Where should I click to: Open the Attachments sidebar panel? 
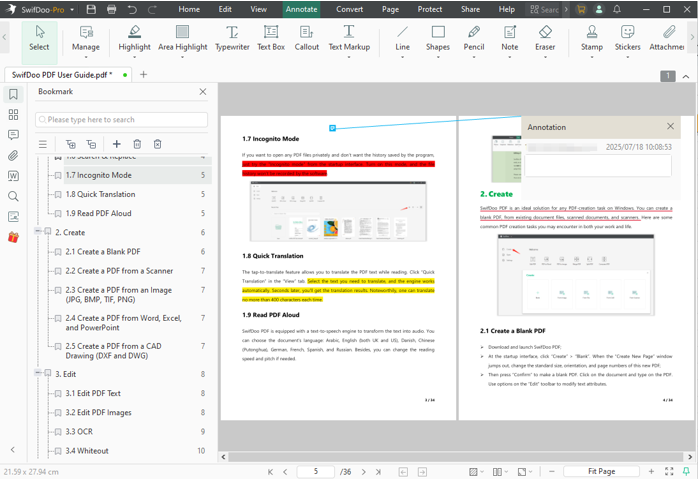pyautogui.click(x=13, y=155)
